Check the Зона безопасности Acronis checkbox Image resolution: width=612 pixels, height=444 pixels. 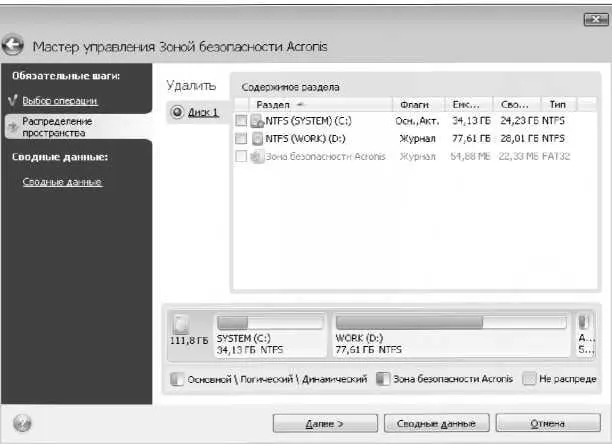pyautogui.click(x=241, y=156)
